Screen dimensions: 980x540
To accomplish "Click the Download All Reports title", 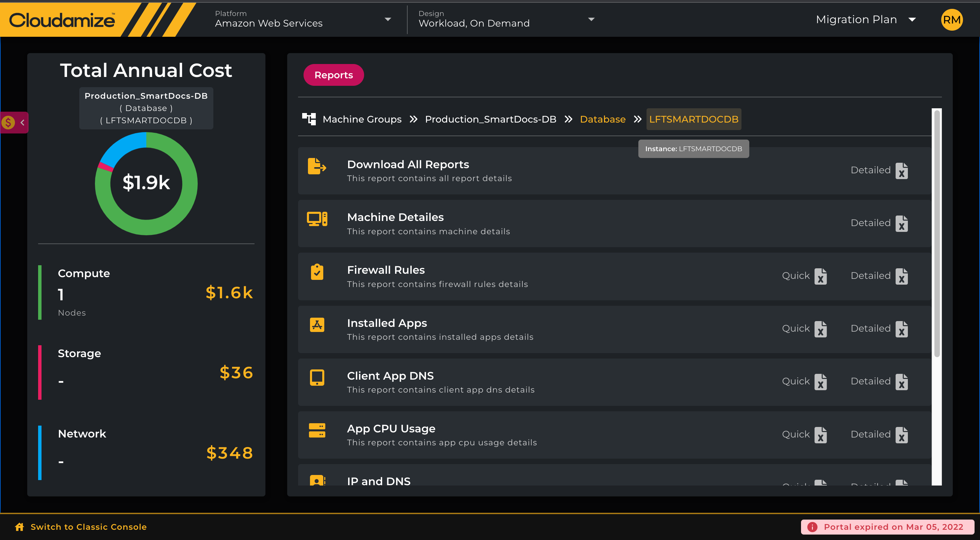I will pyautogui.click(x=408, y=164).
